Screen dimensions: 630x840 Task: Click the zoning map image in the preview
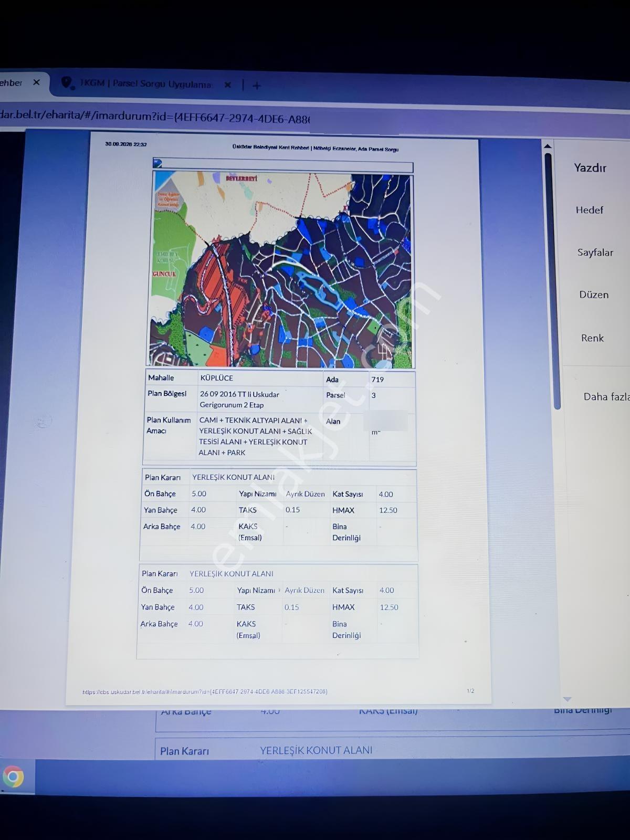[281, 270]
